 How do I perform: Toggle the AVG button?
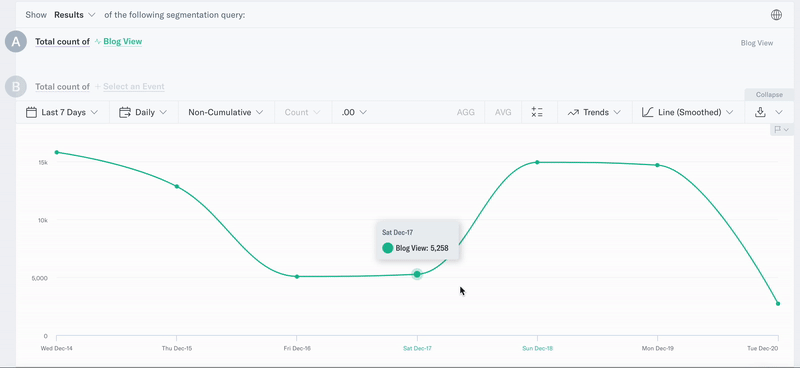tap(503, 112)
